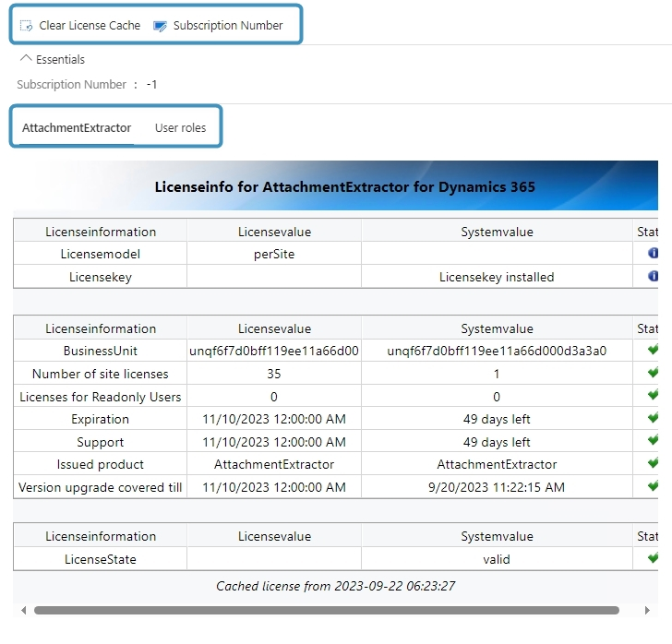
Task: Click the Subscription Number button label
Action: (228, 26)
